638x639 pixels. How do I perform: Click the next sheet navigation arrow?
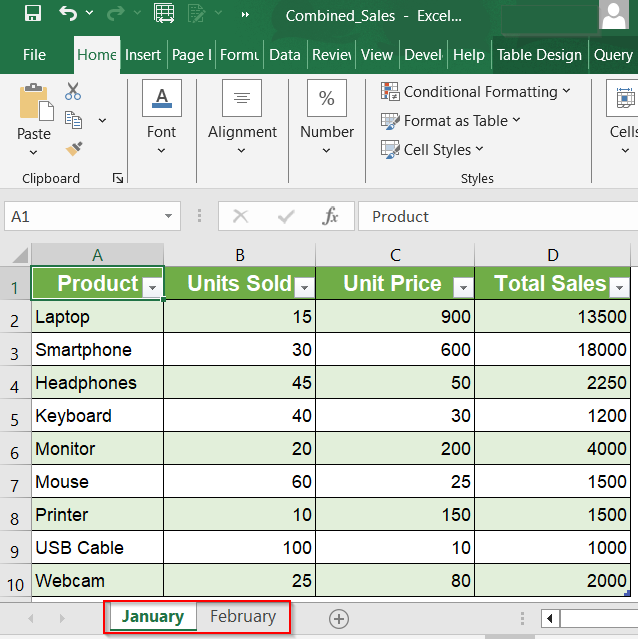62,619
